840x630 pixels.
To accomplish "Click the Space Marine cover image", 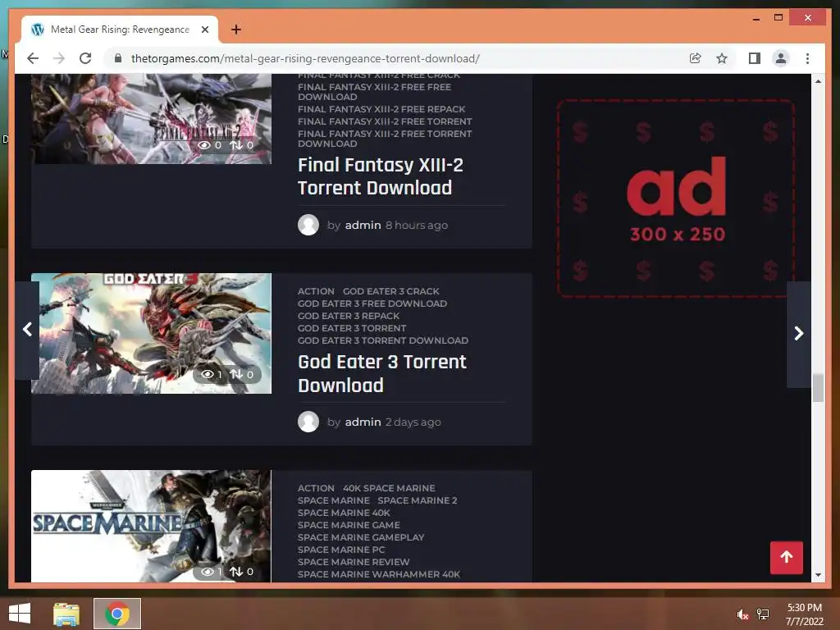I will tap(151, 526).
